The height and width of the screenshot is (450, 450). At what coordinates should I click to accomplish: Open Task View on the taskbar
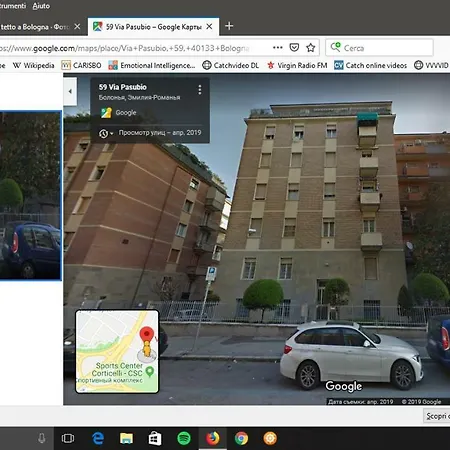pos(68,438)
